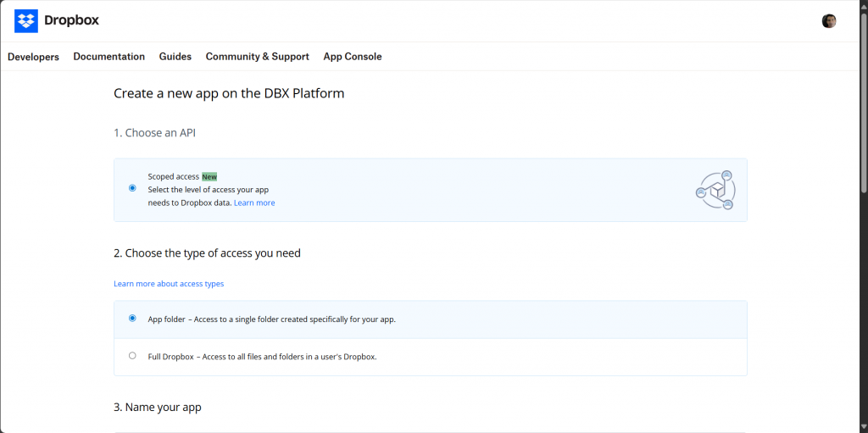Click the green New badge

pos(209,176)
